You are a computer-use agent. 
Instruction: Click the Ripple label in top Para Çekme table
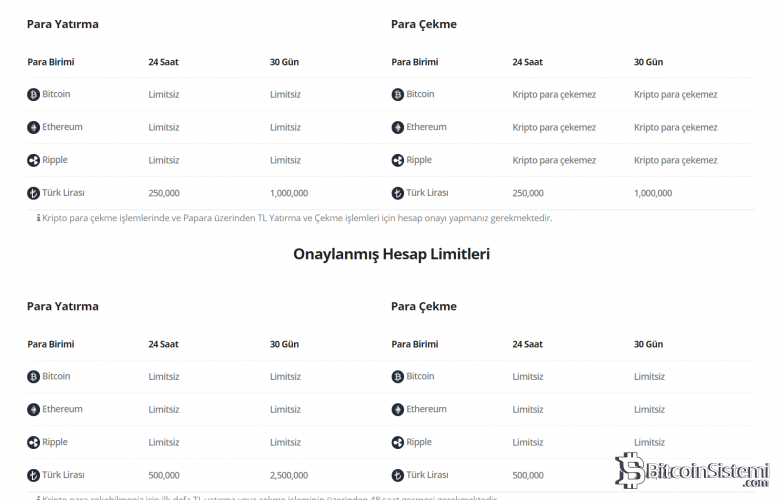419,160
